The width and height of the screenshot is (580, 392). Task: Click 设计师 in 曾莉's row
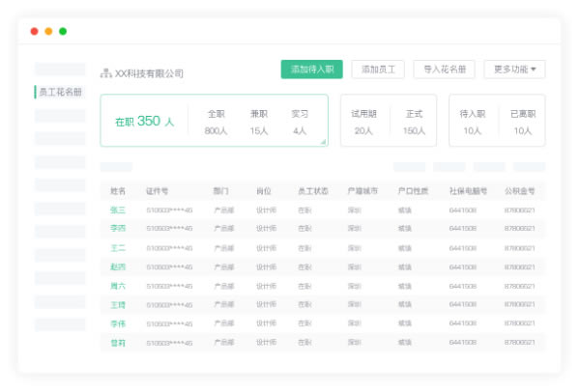point(267,343)
